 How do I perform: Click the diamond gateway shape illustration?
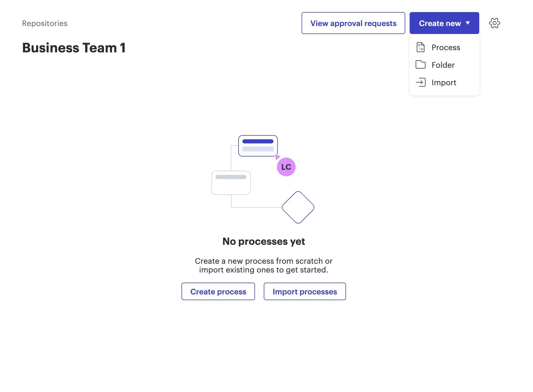(298, 207)
